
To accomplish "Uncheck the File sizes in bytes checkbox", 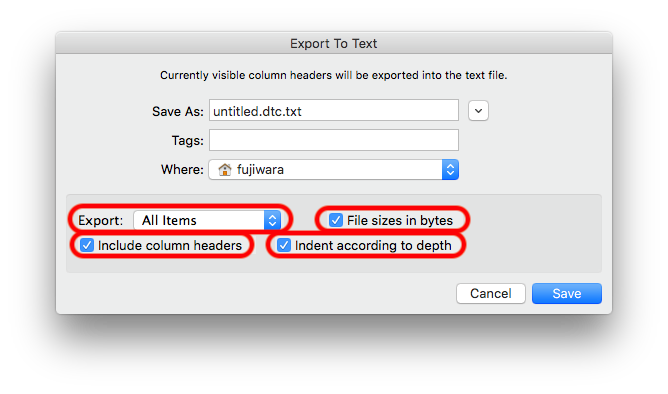I will click(336, 220).
